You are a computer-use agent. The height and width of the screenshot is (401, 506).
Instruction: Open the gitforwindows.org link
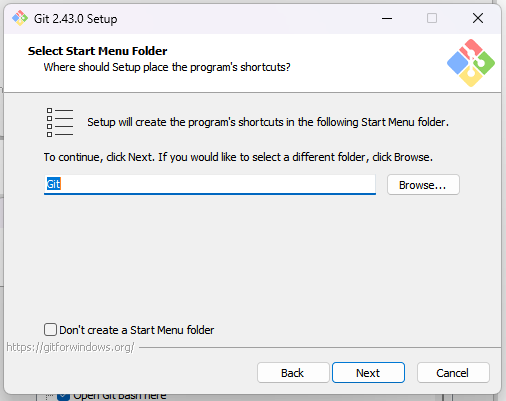[x=70, y=347]
